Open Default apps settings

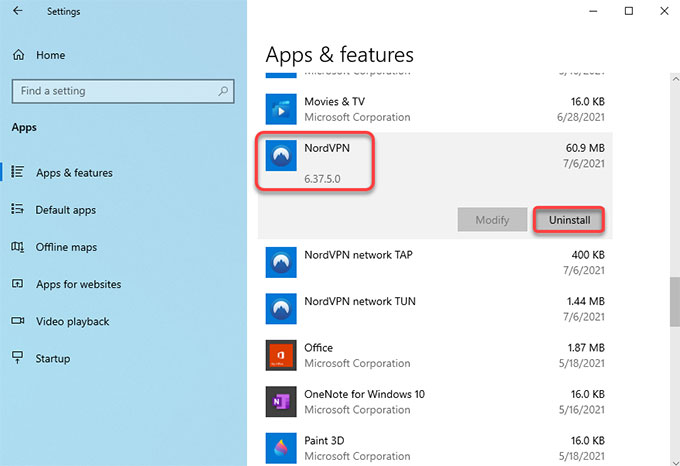tap(65, 210)
